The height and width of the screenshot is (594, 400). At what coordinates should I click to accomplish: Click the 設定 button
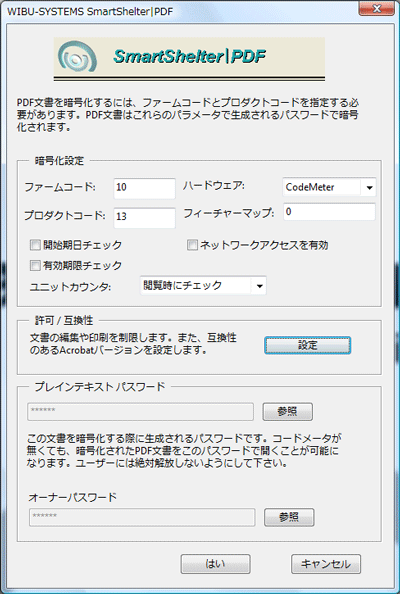pos(308,345)
